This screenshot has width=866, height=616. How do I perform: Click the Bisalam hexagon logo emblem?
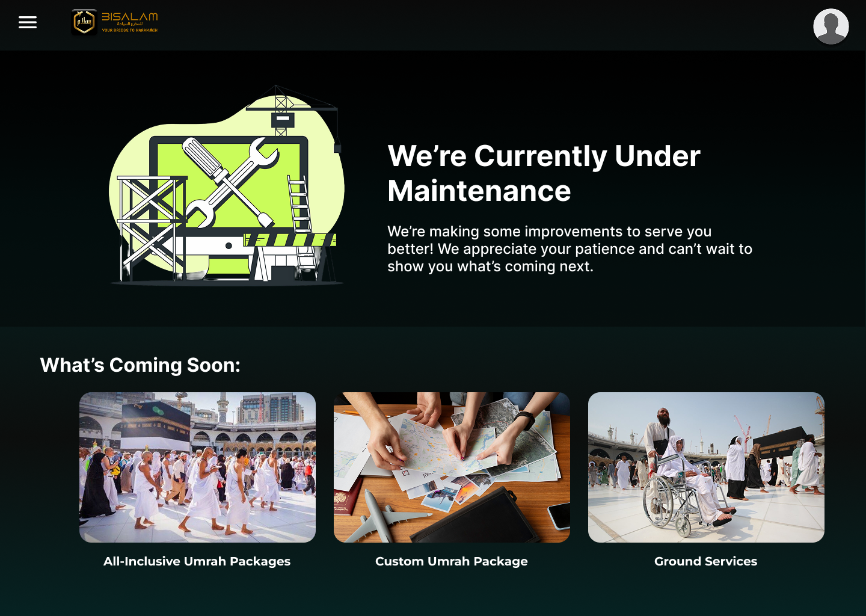84,22
